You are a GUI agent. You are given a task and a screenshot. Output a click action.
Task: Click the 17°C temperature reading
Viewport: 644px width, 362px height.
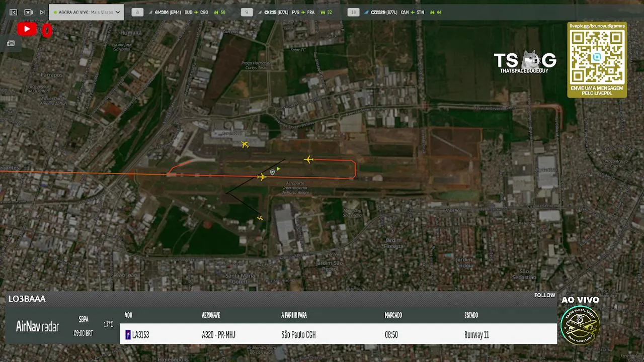click(108, 325)
